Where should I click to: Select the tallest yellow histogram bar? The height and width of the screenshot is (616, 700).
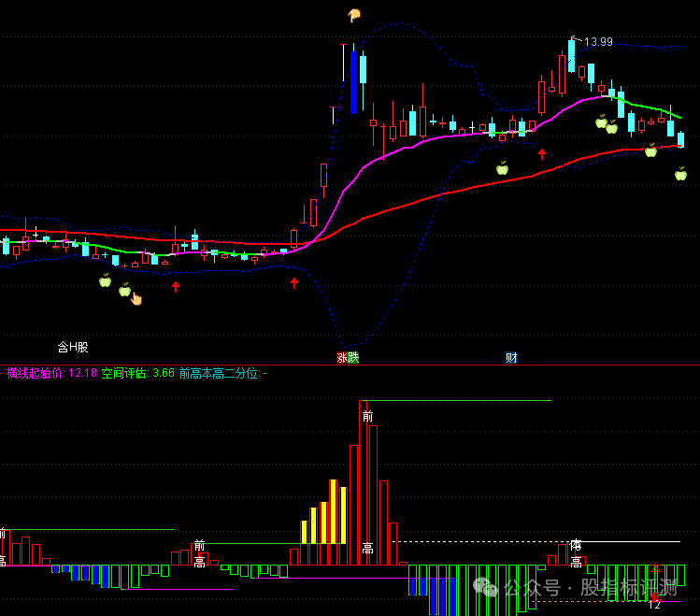[x=333, y=511]
